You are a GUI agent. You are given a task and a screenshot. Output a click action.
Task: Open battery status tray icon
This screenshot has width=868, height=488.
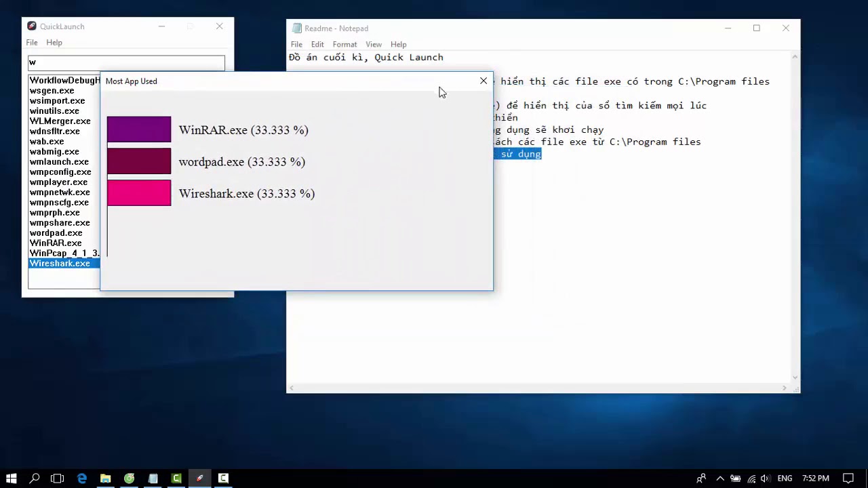tap(735, 479)
